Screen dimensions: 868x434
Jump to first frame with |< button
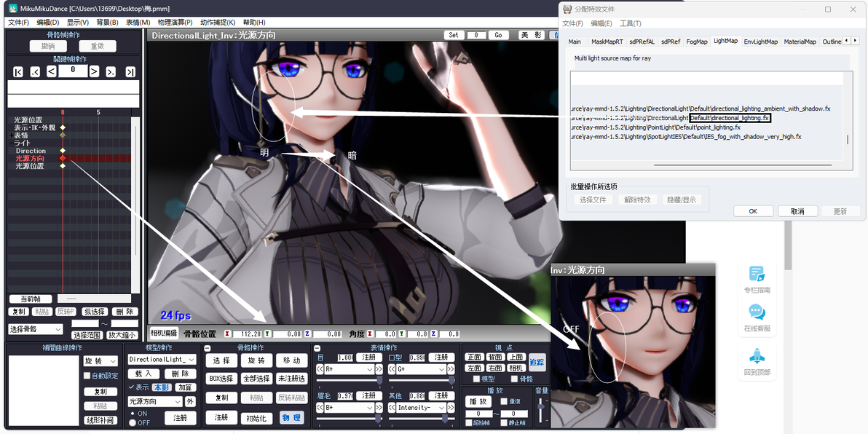click(x=18, y=72)
